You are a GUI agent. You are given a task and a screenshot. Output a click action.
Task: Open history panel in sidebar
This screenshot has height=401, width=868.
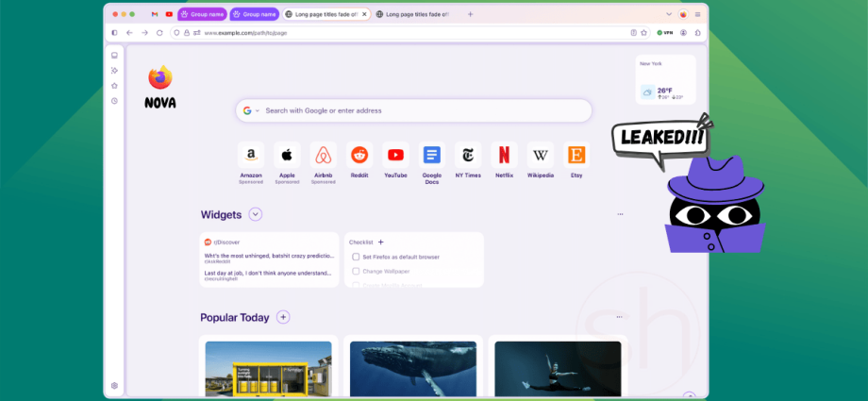tap(114, 101)
